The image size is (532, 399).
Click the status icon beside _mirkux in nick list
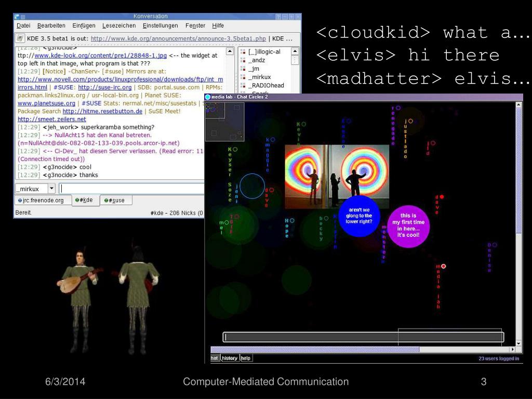pos(243,77)
